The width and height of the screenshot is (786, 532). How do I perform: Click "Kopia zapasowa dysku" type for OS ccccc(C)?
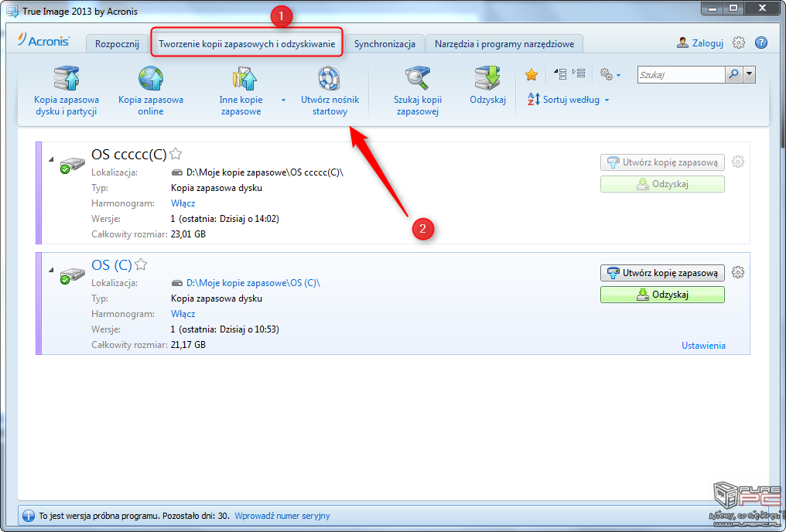tap(217, 188)
